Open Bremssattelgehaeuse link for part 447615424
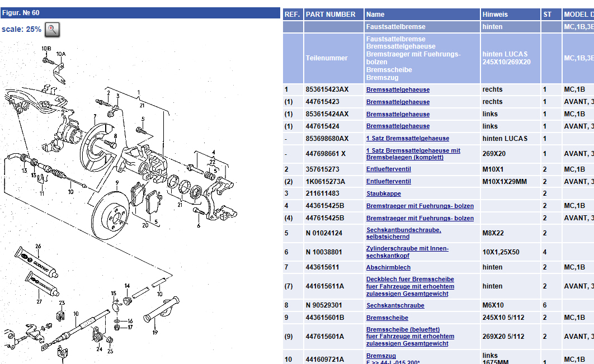This screenshot has height=364, width=594. tap(398, 126)
